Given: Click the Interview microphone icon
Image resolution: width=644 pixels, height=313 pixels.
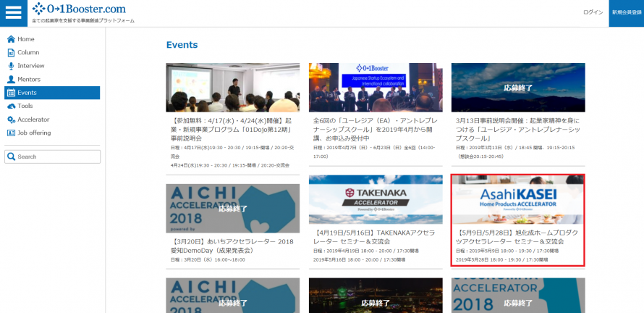Looking at the screenshot, I should [11, 66].
